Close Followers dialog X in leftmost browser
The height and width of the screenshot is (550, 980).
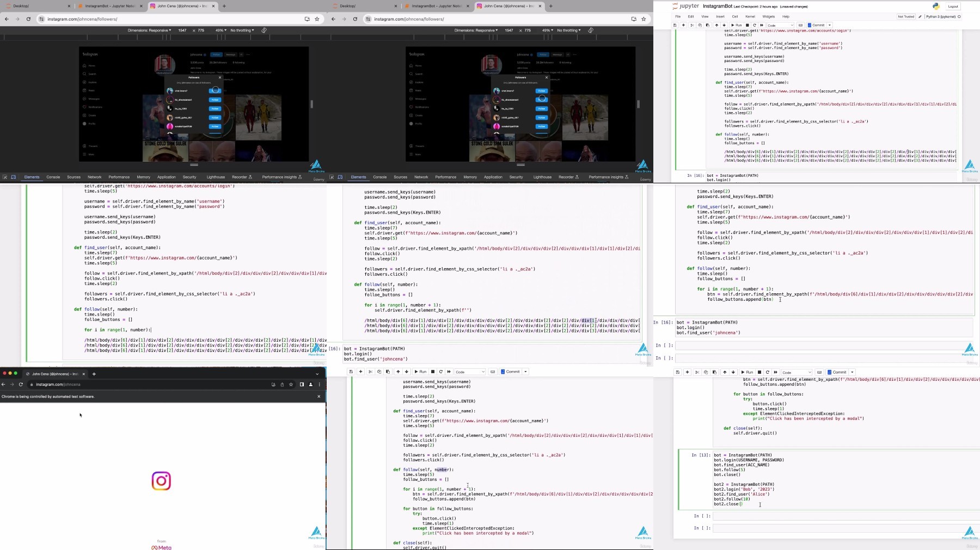click(220, 77)
